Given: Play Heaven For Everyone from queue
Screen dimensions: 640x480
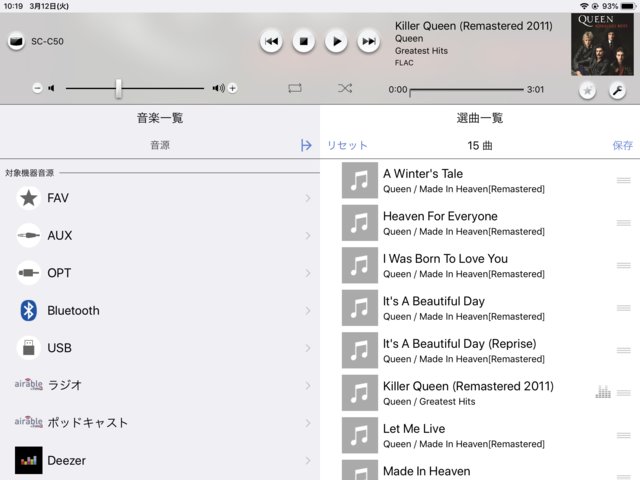Looking at the screenshot, I should click(x=480, y=223).
